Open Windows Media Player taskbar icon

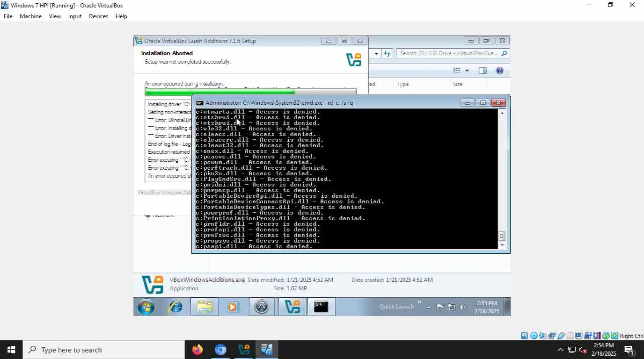tap(233, 307)
